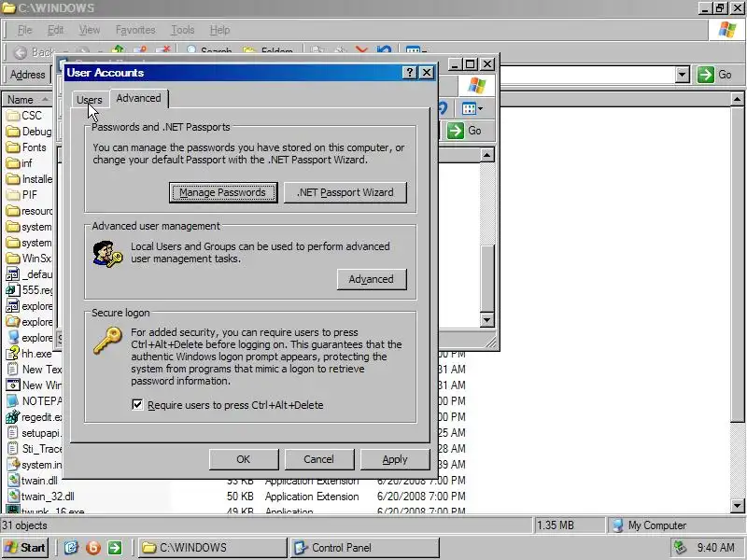Select the WinSxS folder

click(x=29, y=259)
